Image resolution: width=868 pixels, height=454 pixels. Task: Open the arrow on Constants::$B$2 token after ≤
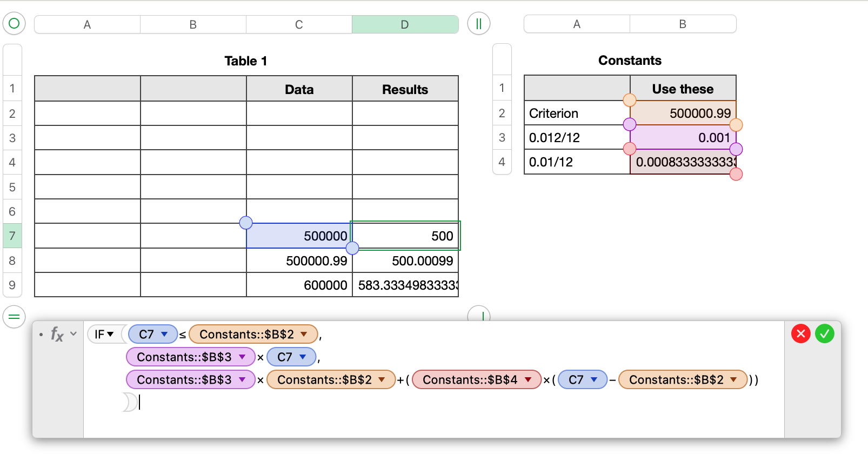(304, 334)
